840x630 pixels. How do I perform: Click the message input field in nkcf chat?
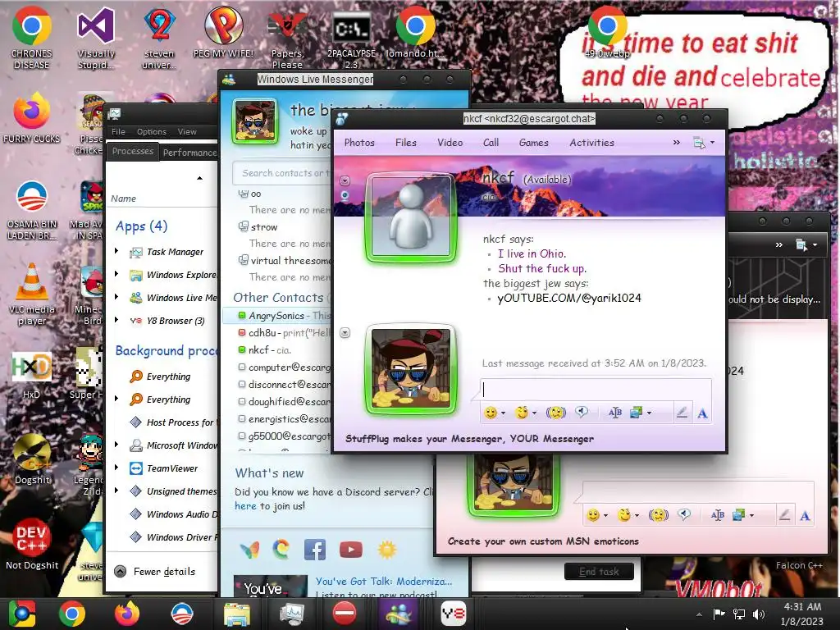[596, 390]
